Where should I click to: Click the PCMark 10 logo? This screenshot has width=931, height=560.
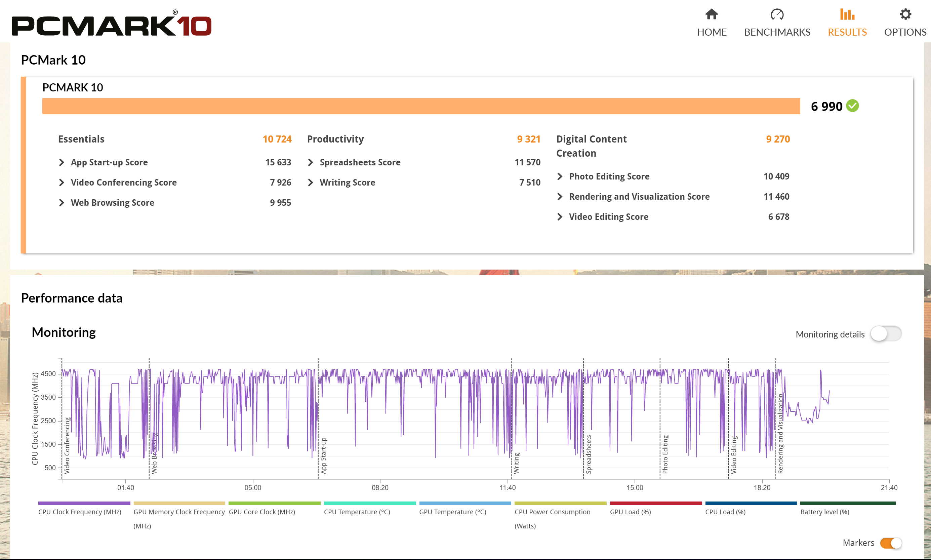click(112, 24)
